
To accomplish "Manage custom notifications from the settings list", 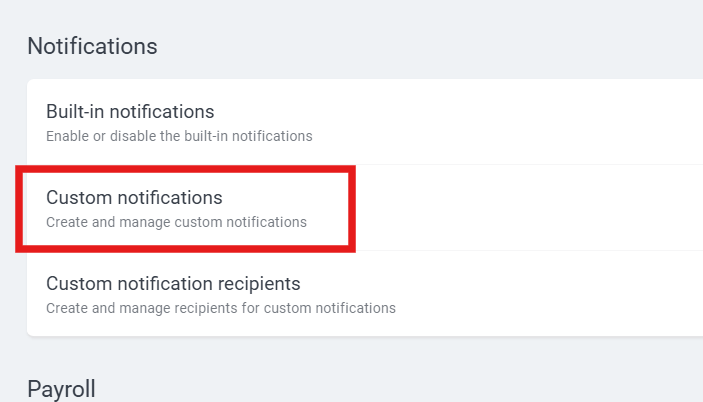I will tap(134, 208).
